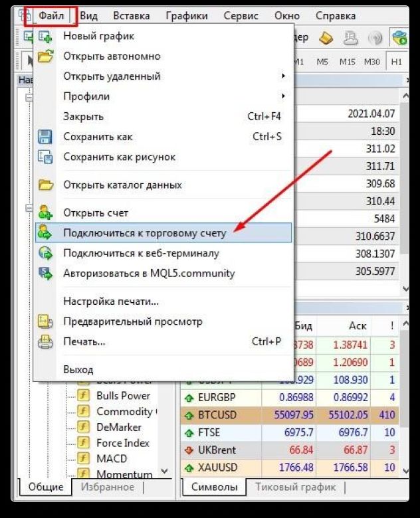Open the Сервис menu

coord(241,16)
